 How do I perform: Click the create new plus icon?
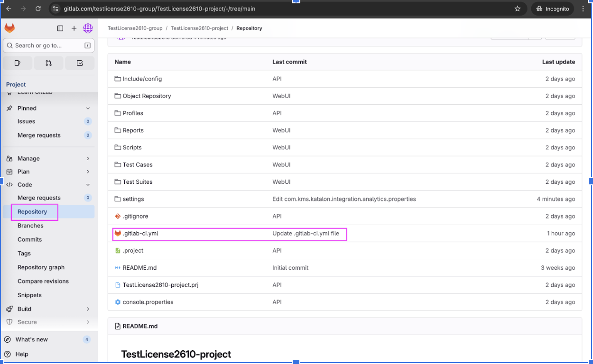click(x=74, y=28)
